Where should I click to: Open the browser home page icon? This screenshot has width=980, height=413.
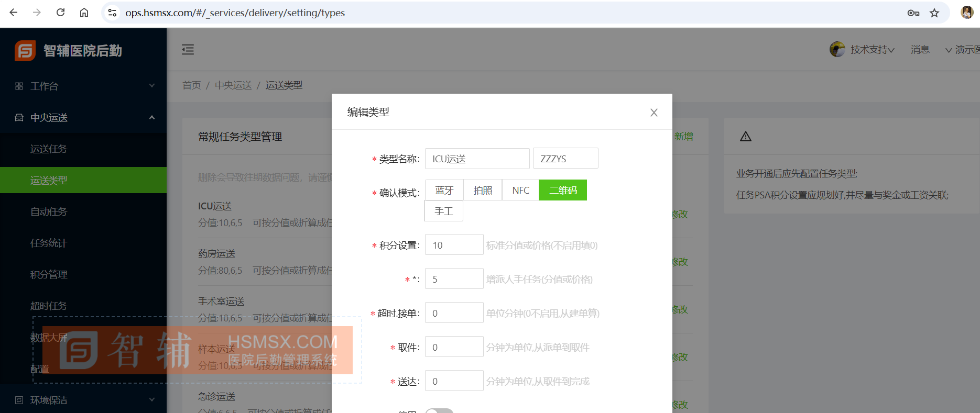84,13
